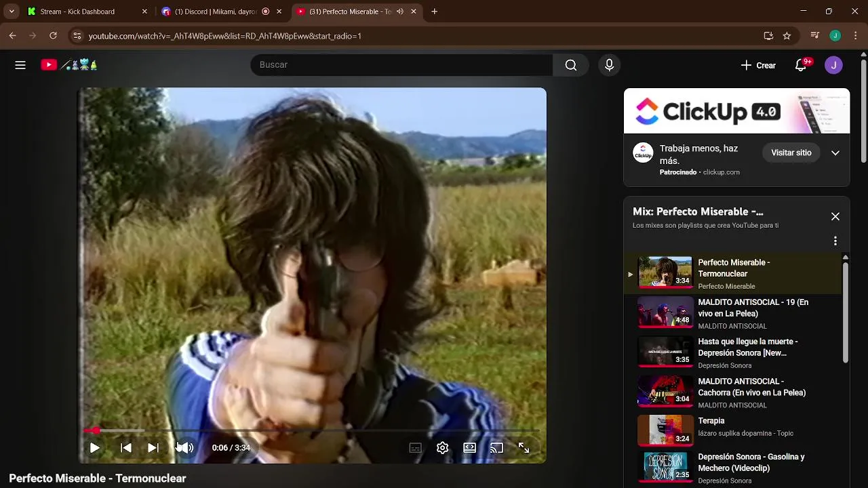
Task: Skip to the previous video
Action: pos(126,448)
